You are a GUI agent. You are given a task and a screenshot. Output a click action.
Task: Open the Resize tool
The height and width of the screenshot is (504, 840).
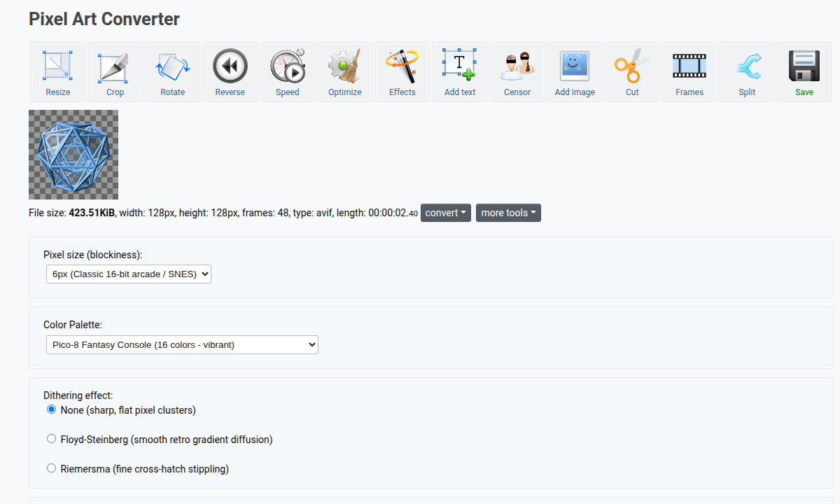(58, 72)
